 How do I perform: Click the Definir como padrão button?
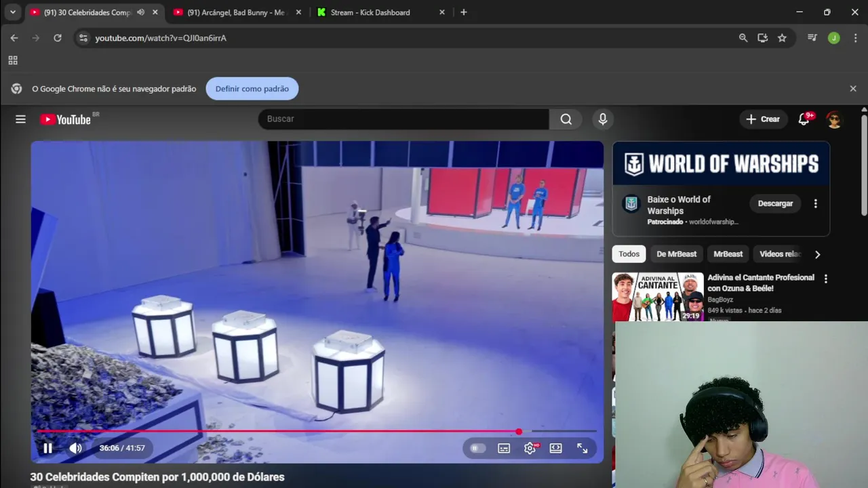click(x=252, y=89)
